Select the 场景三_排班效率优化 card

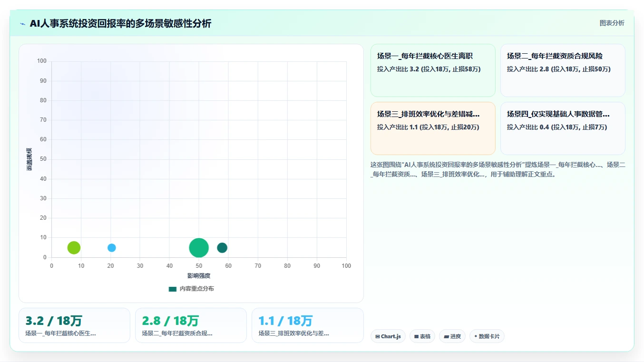tap(433, 128)
